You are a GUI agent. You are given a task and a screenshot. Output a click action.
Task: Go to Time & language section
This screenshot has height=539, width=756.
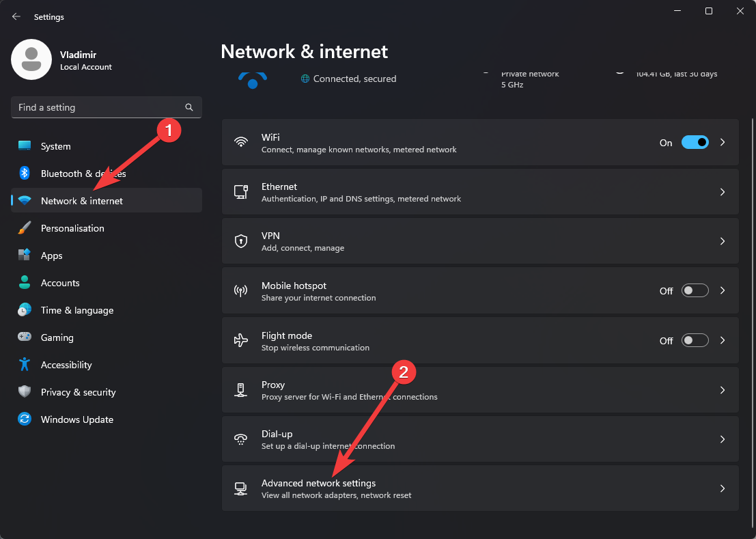pyautogui.click(x=76, y=310)
